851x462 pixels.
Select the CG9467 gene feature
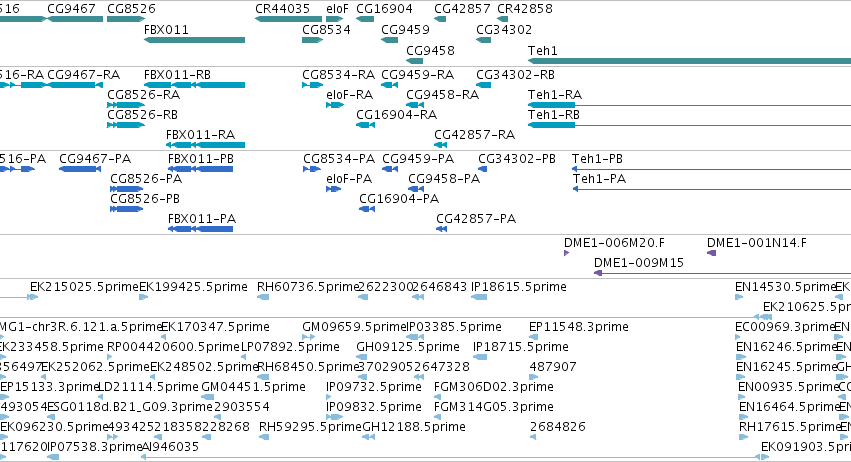[x=75, y=19]
